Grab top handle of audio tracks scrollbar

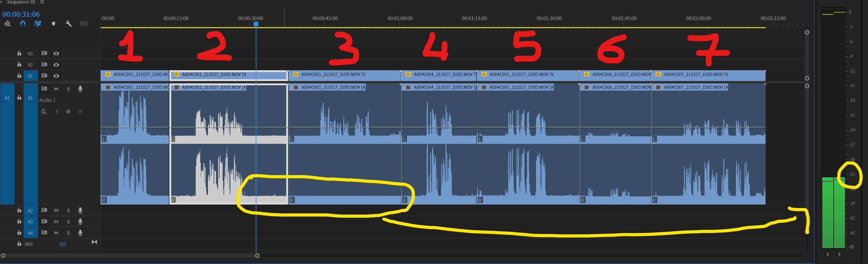pos(807,86)
